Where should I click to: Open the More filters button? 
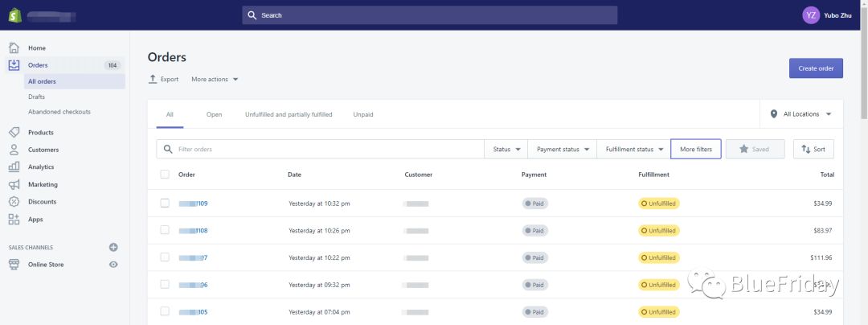pyautogui.click(x=695, y=150)
